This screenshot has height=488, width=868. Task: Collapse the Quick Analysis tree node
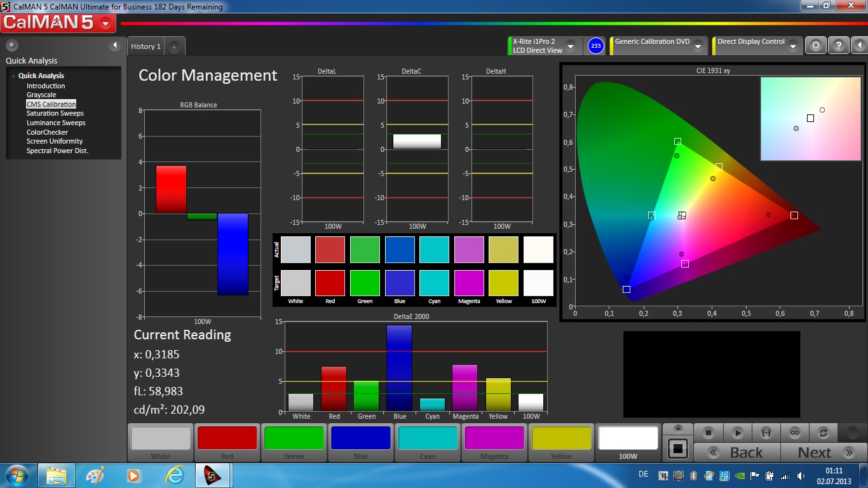point(13,76)
